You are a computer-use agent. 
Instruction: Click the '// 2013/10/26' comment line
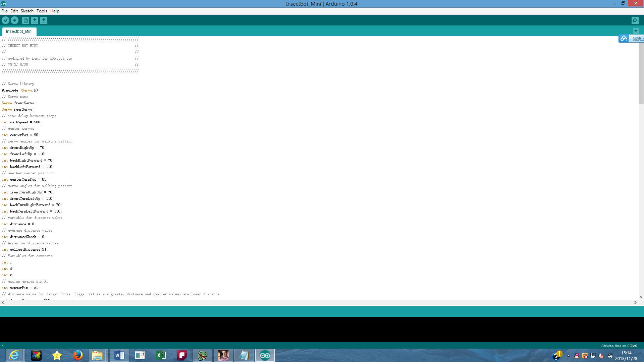(15, 65)
